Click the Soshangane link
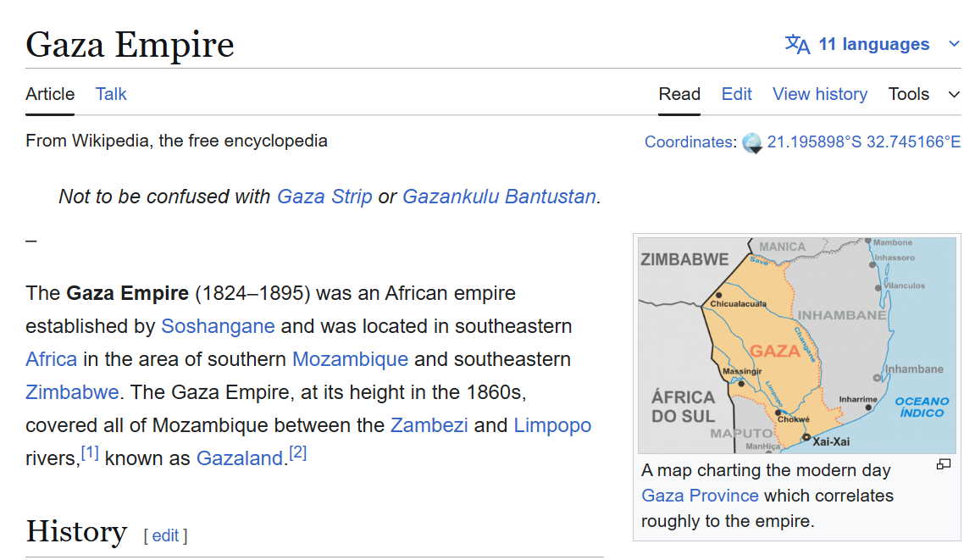 [218, 326]
